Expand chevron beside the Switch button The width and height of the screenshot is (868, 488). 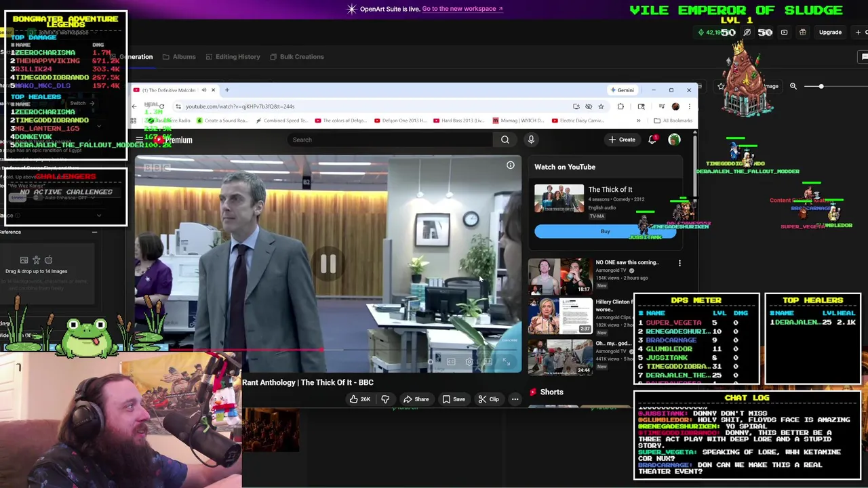[99, 125]
